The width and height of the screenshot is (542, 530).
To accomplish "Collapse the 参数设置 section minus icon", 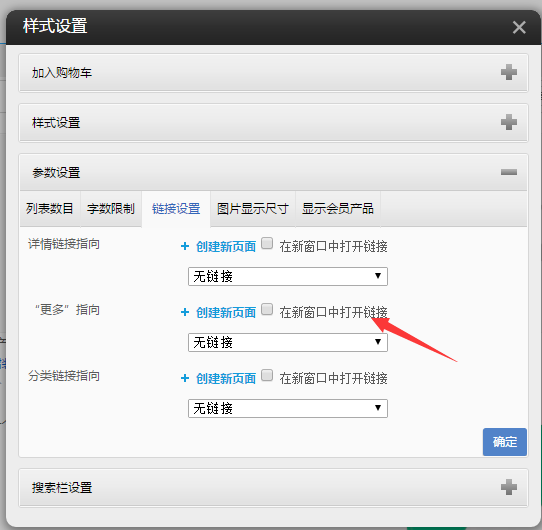I will click(x=509, y=172).
